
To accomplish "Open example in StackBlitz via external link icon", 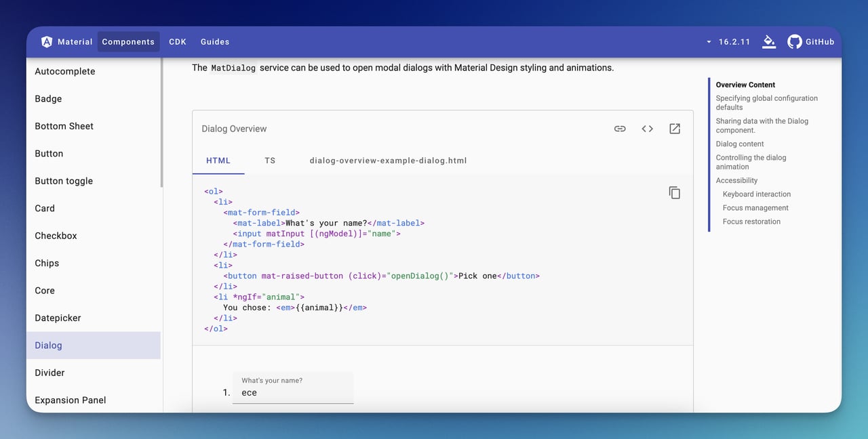I will click(674, 128).
